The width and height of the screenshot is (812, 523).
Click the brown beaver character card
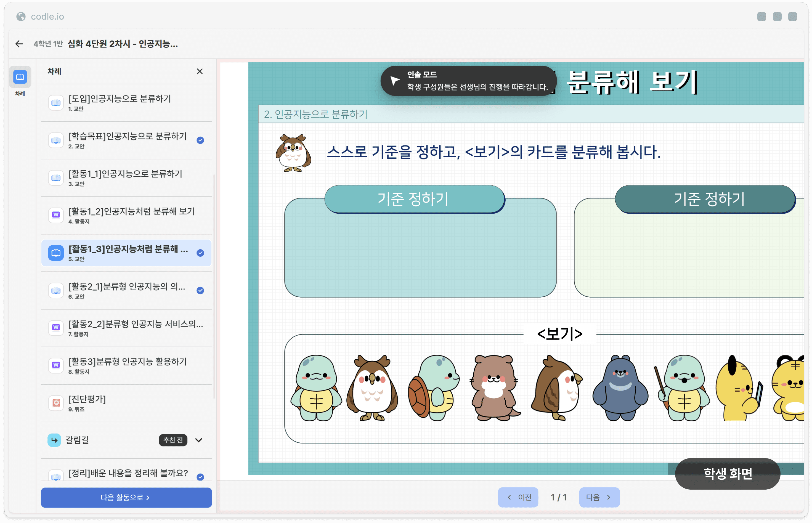pos(495,387)
